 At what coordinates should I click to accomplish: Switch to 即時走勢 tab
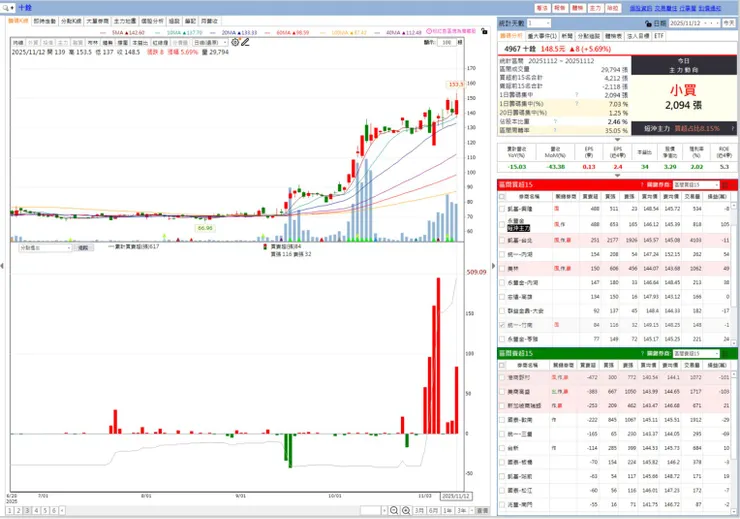coord(44,21)
